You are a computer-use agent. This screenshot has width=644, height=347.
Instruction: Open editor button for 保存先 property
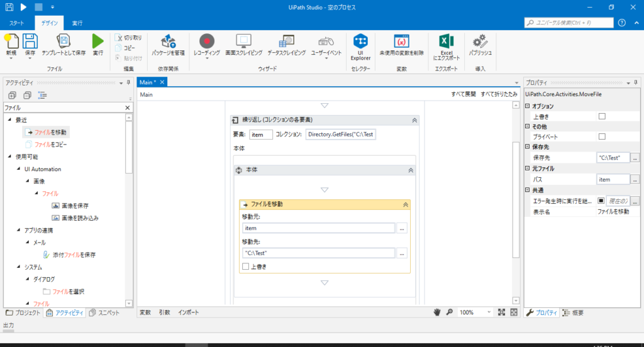tap(635, 158)
